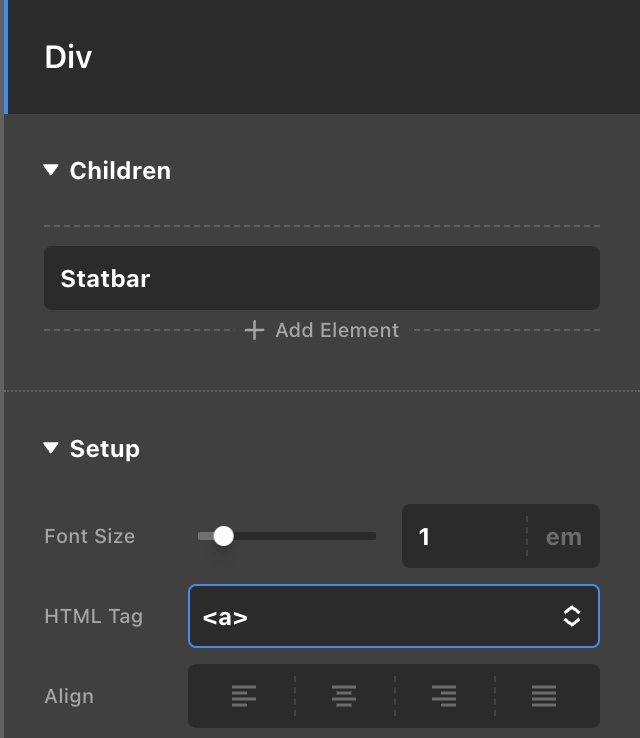Click the Font Size slider track

click(287, 536)
